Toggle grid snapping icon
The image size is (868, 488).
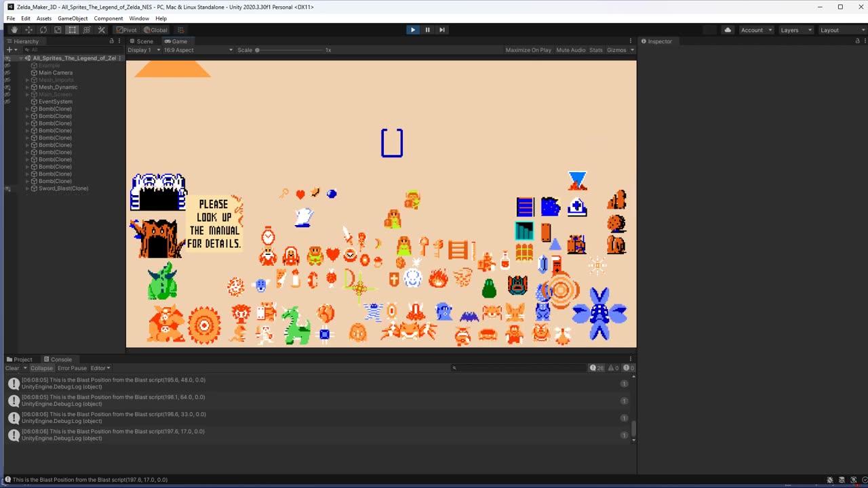pos(180,30)
